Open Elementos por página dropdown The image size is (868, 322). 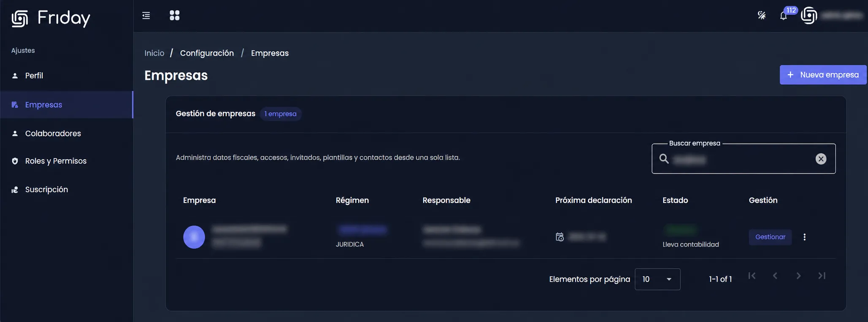657,279
